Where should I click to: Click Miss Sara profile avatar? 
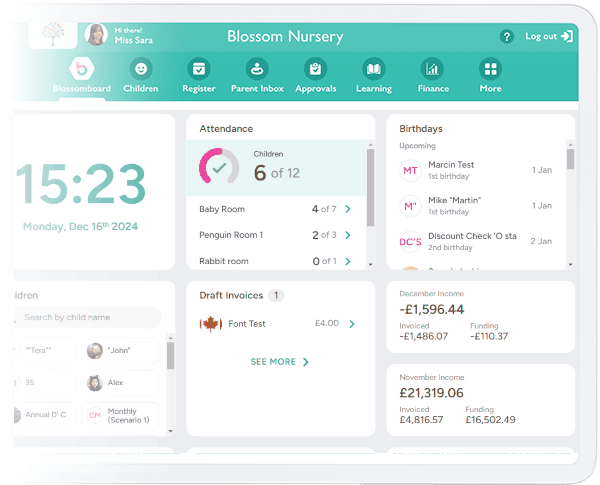pyautogui.click(x=96, y=35)
